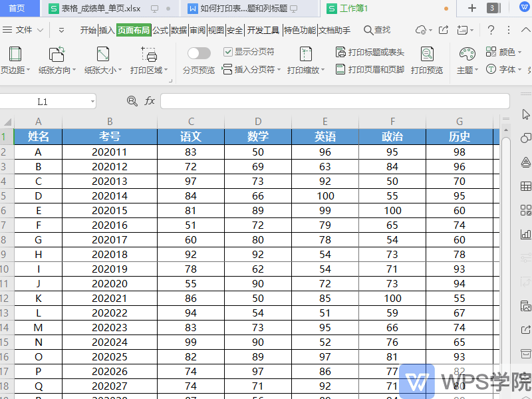The height and width of the screenshot is (399, 532).
Task: Click the cloud sync icon
Action: point(421,30)
